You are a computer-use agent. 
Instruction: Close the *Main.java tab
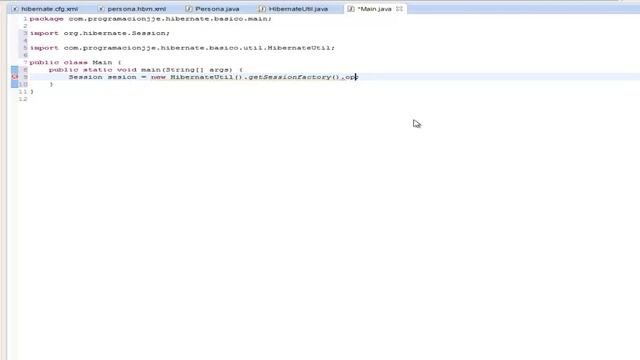[x=399, y=9]
